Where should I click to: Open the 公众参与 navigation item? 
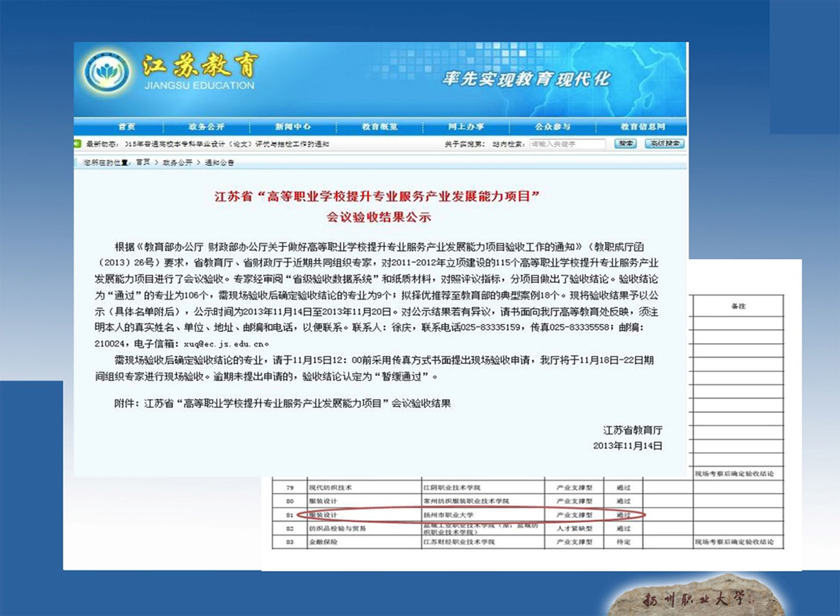pyautogui.click(x=553, y=127)
